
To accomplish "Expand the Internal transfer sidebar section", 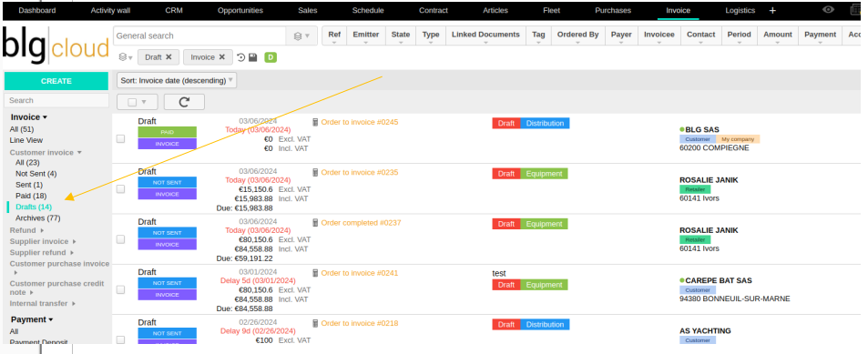I will pos(42,303).
